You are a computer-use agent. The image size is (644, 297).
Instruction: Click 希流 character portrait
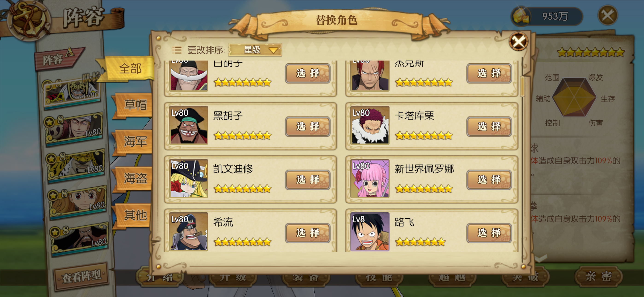pos(189,232)
